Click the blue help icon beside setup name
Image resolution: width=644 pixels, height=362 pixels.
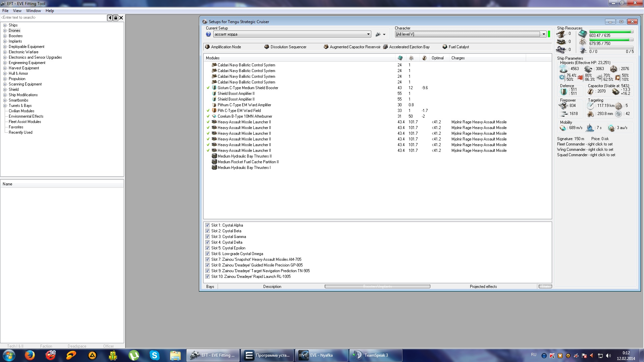208,34
